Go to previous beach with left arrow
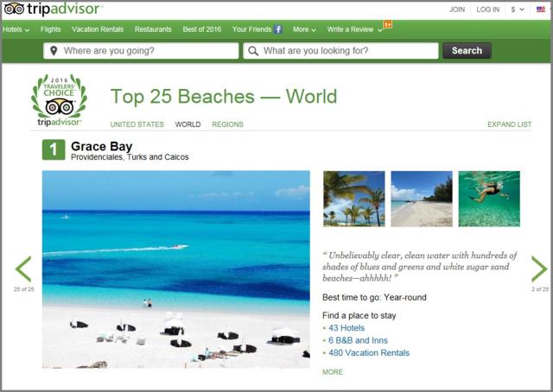The width and height of the screenshot is (553, 392). point(23,269)
